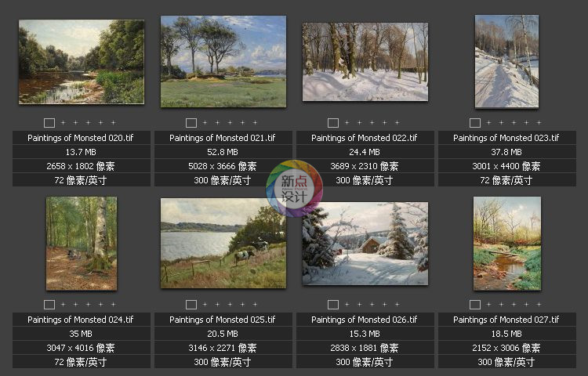The image size is (588, 376).
Task: Click the '3689 x 2310 像素' dimensions
Action: [365, 166]
